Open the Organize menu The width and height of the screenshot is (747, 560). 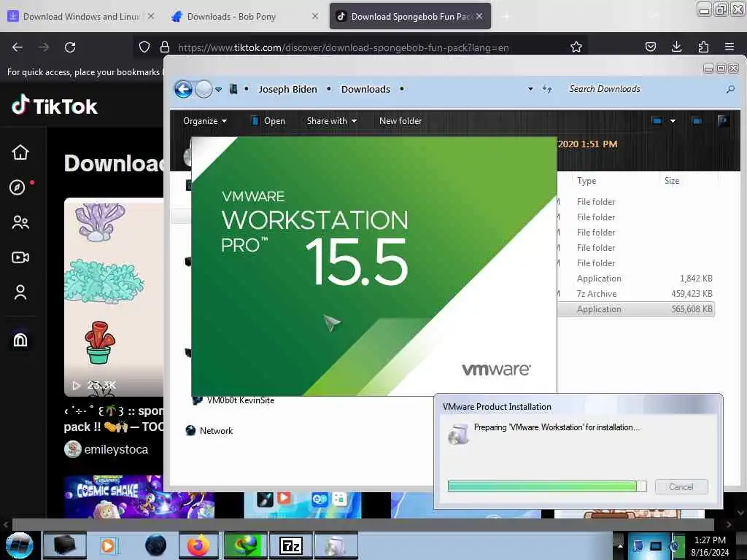(205, 121)
